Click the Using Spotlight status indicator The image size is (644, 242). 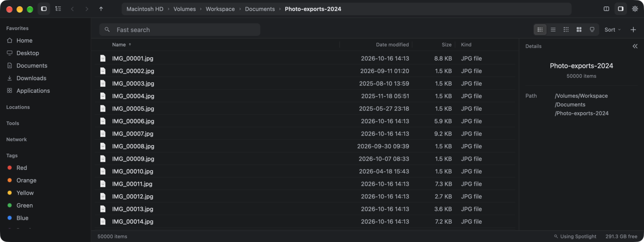[x=575, y=236]
